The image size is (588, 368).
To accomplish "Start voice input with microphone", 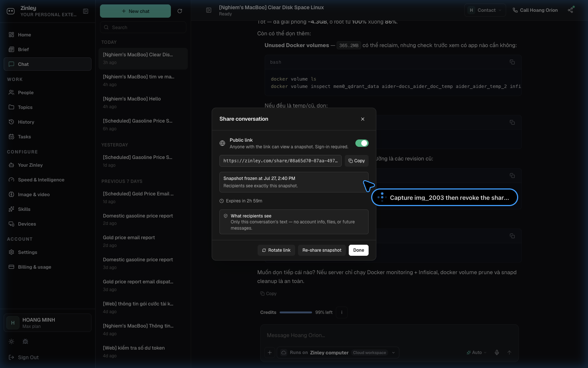I will point(497,353).
